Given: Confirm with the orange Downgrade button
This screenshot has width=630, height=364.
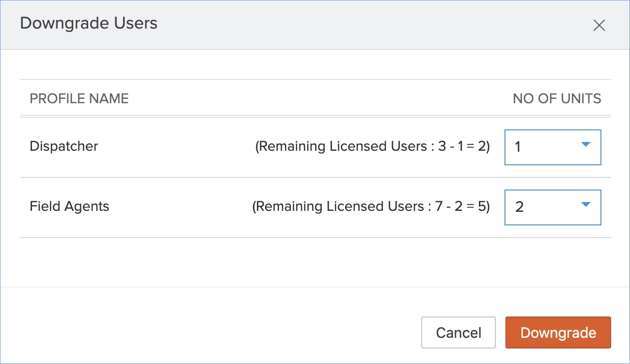Looking at the screenshot, I should point(558,332).
